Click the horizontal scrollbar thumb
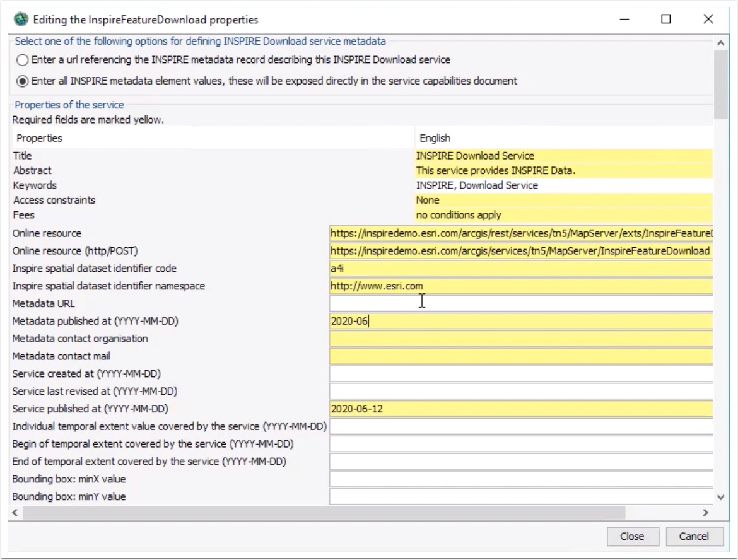This screenshot has height=560, width=738. pyautogui.click(x=324, y=513)
